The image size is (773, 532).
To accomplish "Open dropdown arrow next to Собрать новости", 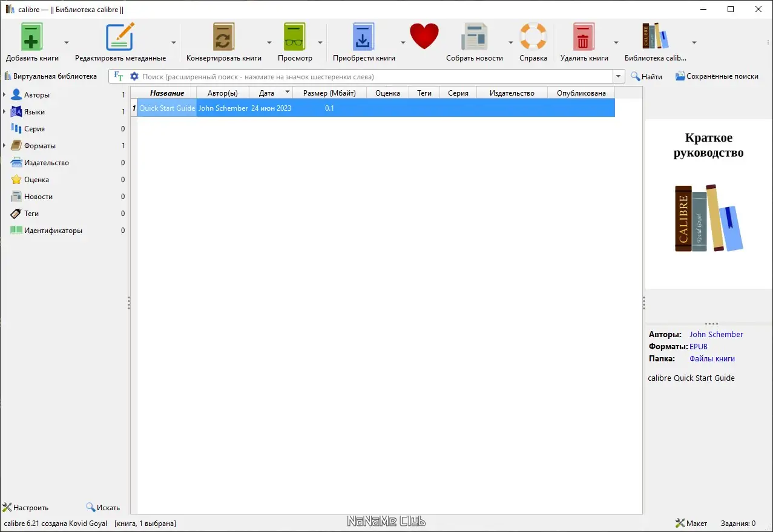I will click(510, 42).
